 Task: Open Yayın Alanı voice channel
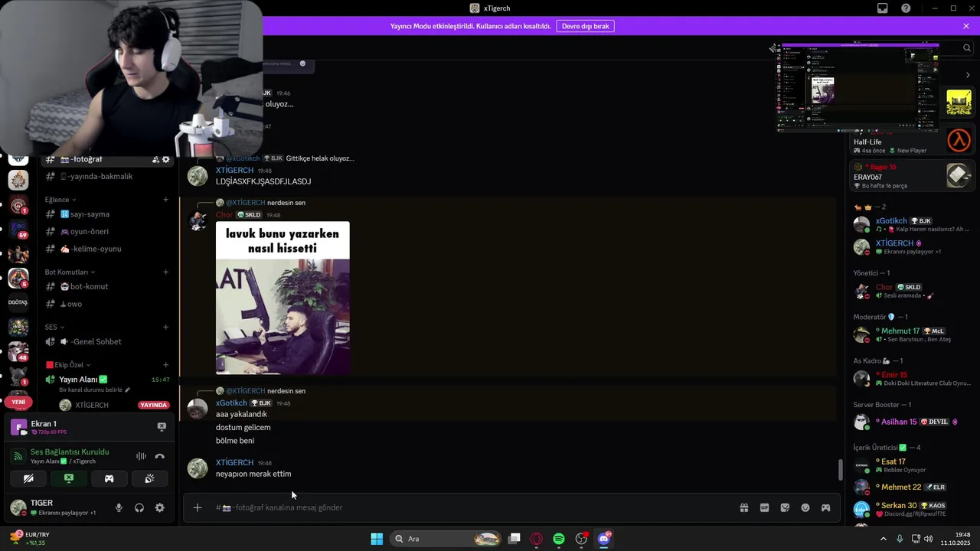pyautogui.click(x=106, y=380)
